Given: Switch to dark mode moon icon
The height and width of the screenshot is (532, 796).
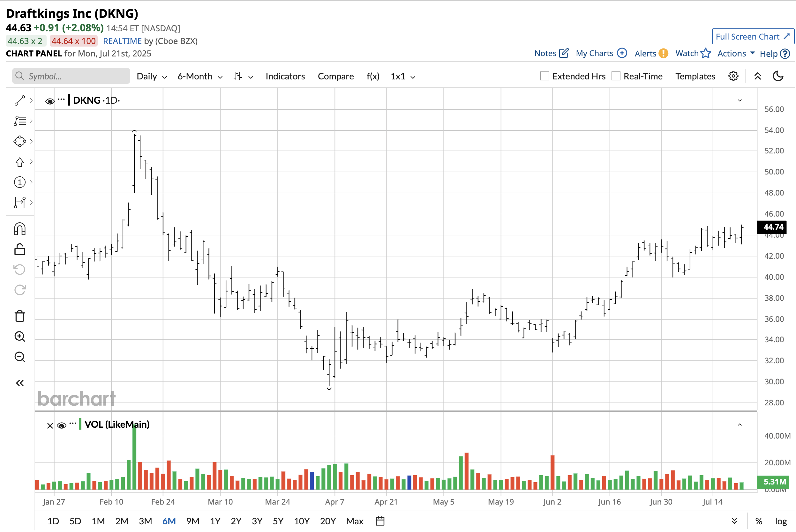Looking at the screenshot, I should point(778,76).
